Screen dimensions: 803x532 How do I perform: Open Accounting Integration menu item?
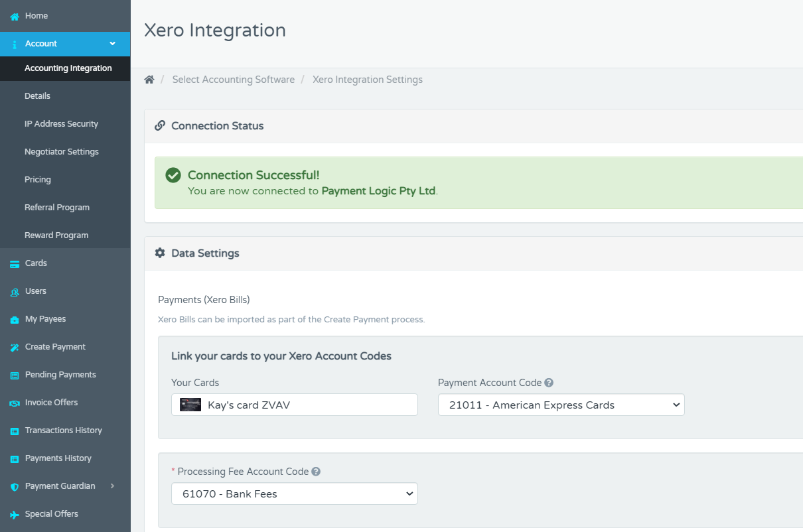[65, 68]
